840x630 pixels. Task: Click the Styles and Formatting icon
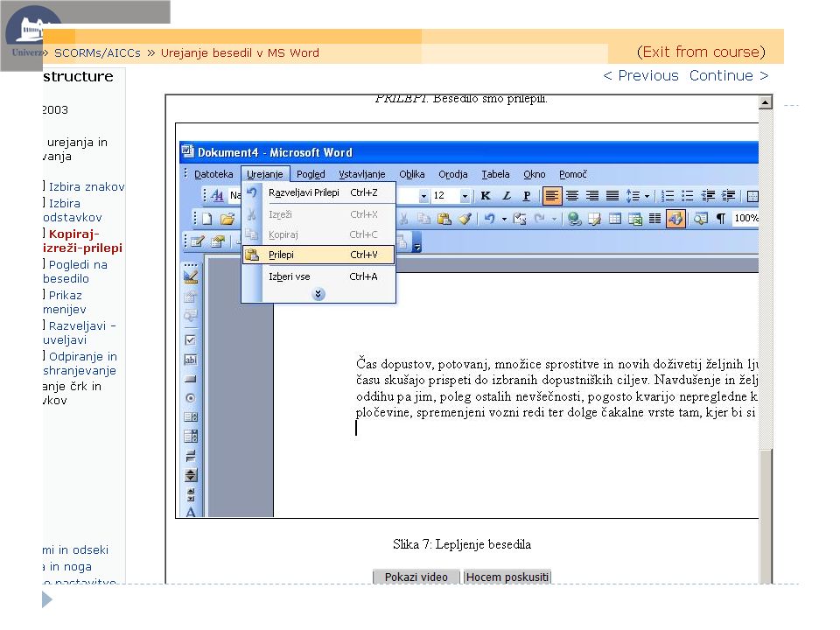click(x=217, y=195)
